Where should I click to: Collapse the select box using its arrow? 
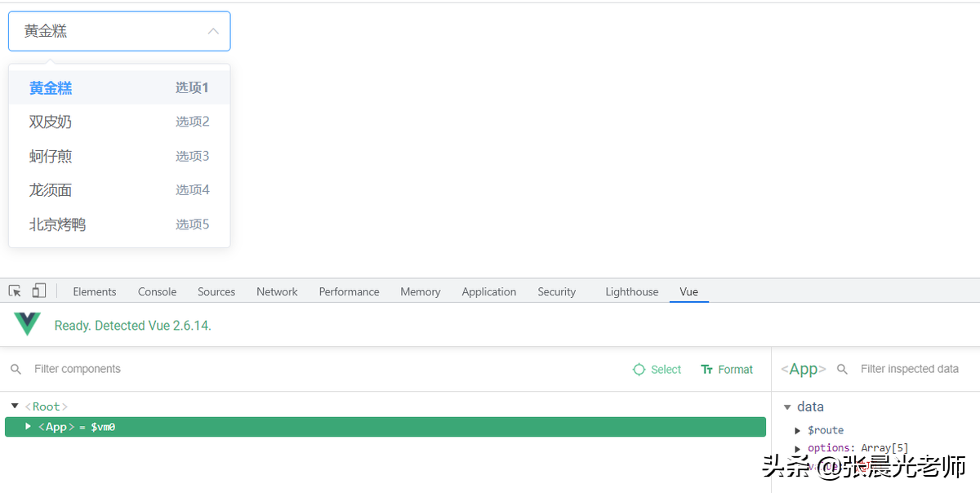(213, 31)
